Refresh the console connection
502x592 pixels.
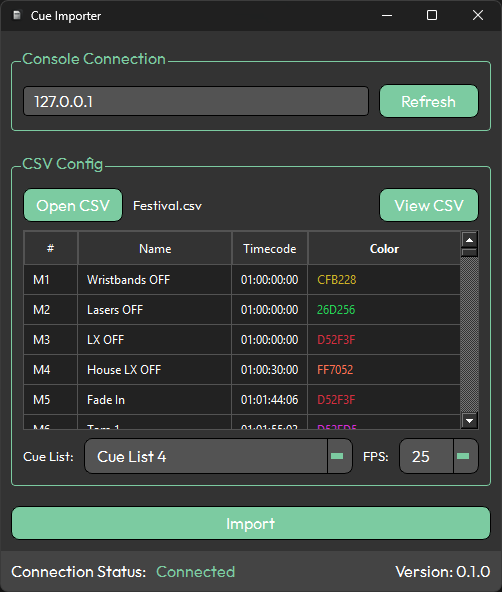pyautogui.click(x=429, y=101)
